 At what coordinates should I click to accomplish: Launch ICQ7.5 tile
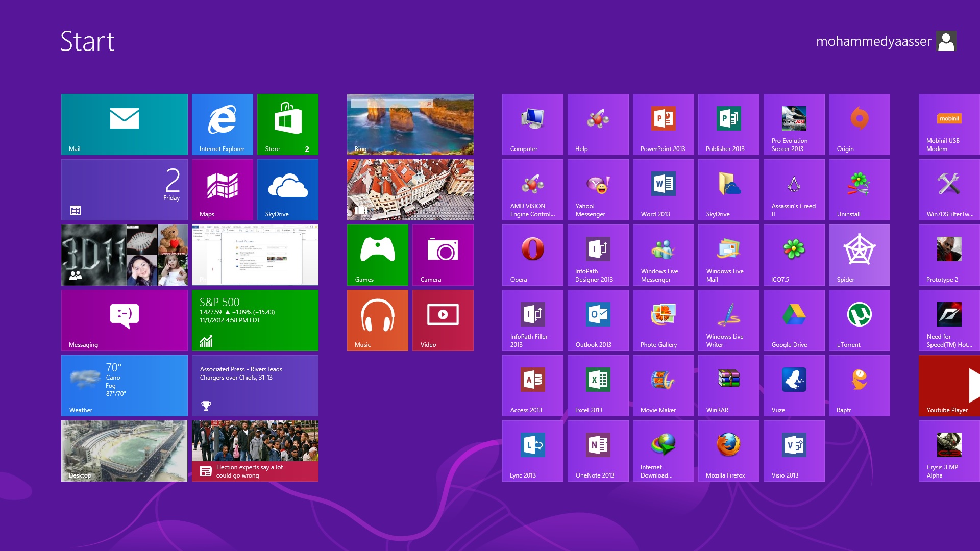click(794, 255)
